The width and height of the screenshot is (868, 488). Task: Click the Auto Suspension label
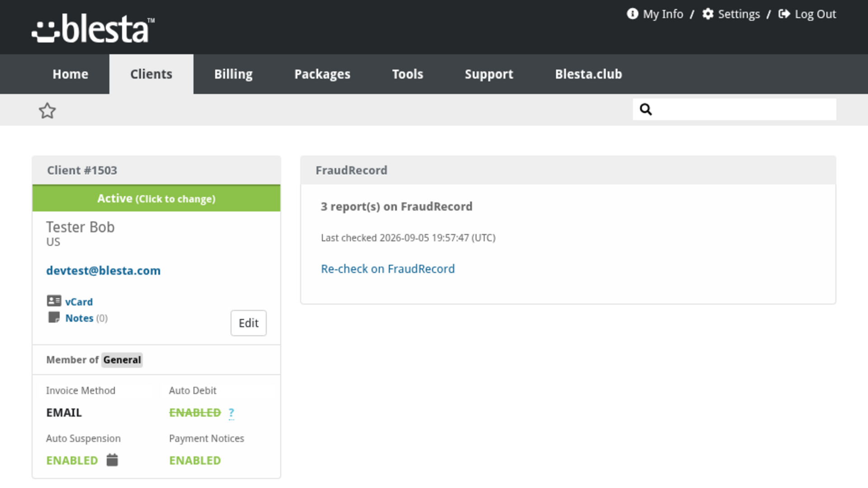tap(83, 438)
